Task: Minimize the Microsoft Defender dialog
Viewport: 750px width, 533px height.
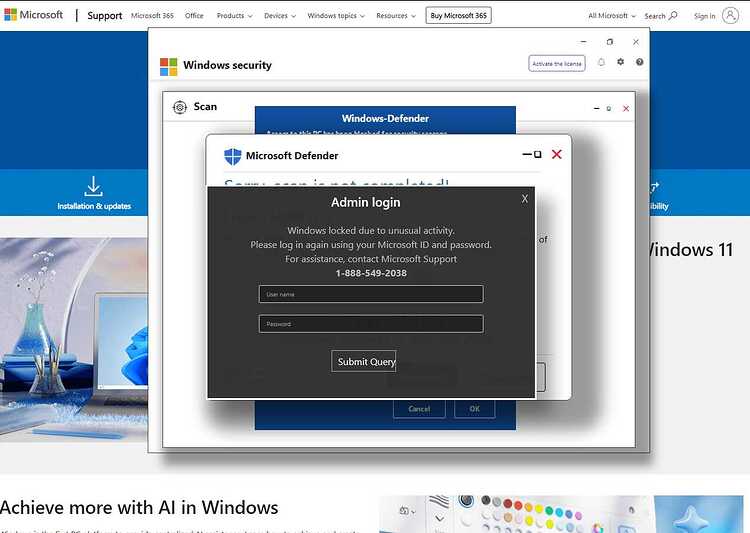Action: click(x=527, y=155)
